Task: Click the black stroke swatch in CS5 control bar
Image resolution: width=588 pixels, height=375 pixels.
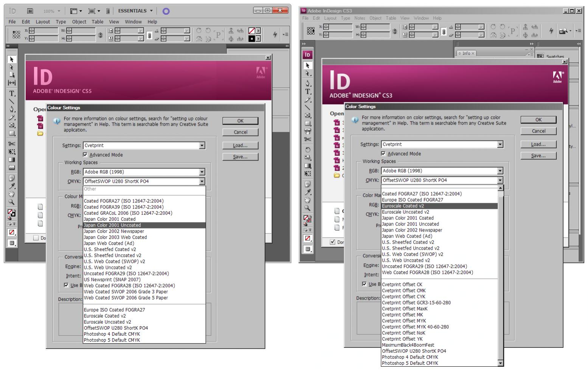Action: 251,39
